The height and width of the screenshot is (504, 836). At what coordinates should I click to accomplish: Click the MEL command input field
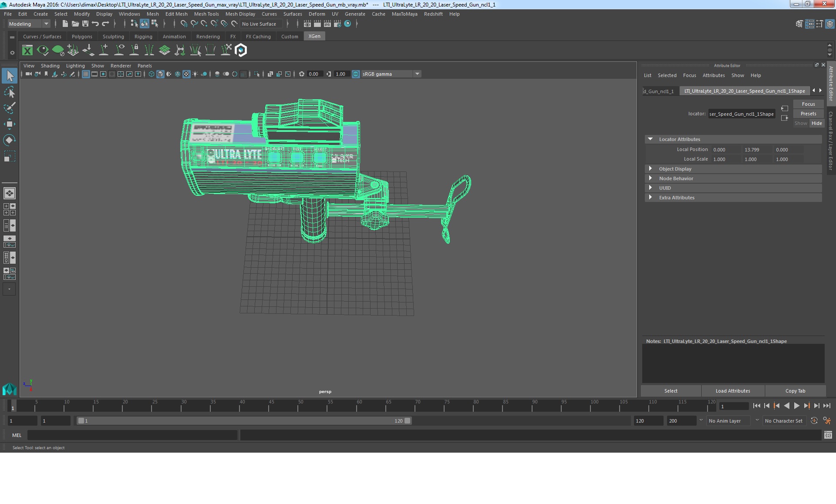[x=132, y=435]
